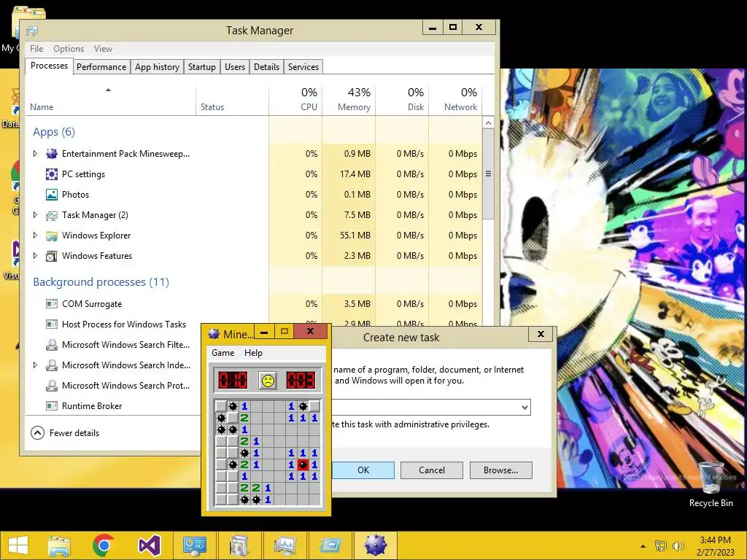Switch to Task Manager via the taskbar icon

[x=285, y=545]
